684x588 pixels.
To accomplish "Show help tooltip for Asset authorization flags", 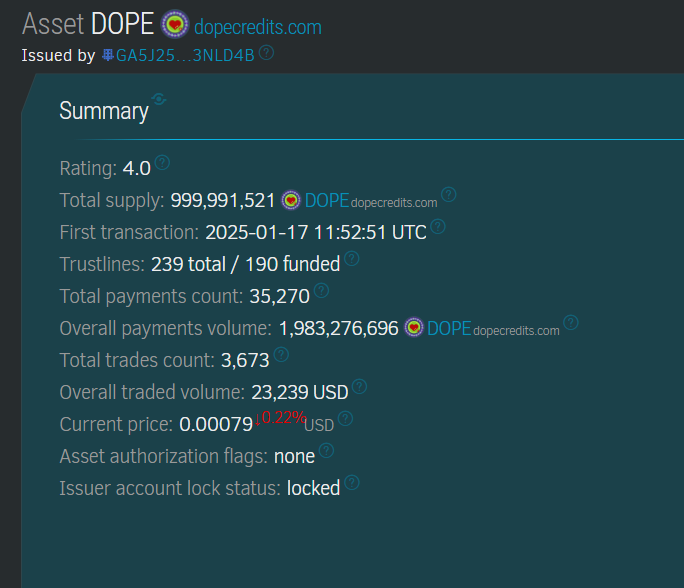I will click(x=326, y=450).
